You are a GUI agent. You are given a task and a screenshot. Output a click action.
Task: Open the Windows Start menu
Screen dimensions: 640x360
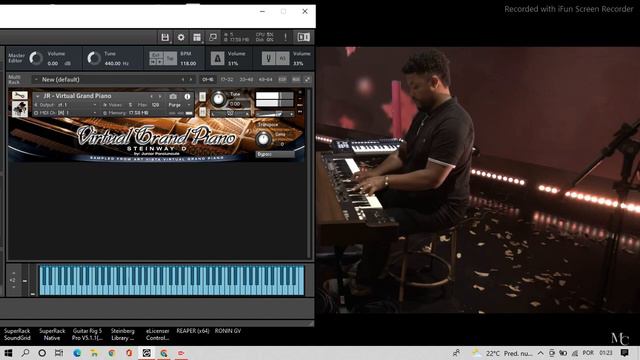8,353
